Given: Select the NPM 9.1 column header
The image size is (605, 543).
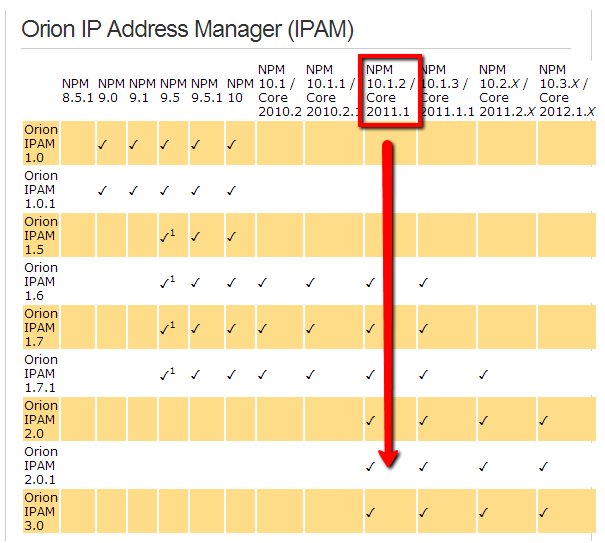Looking at the screenshot, I should [142, 91].
